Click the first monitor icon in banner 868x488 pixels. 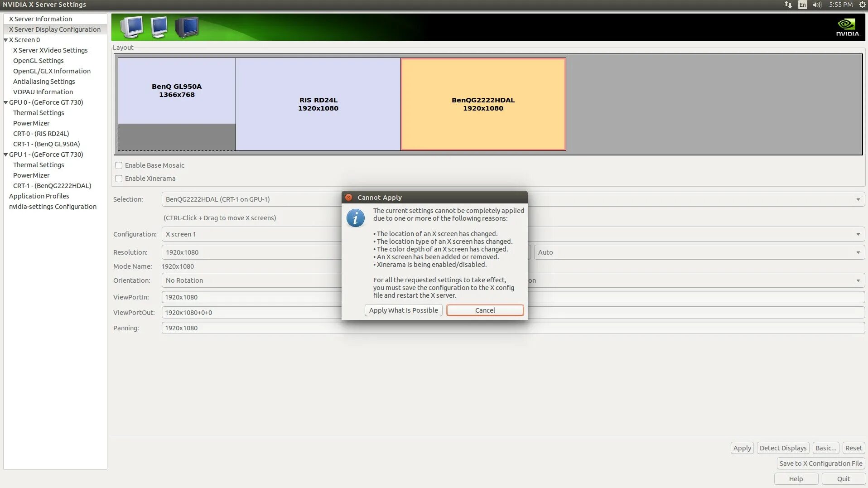[x=132, y=27]
